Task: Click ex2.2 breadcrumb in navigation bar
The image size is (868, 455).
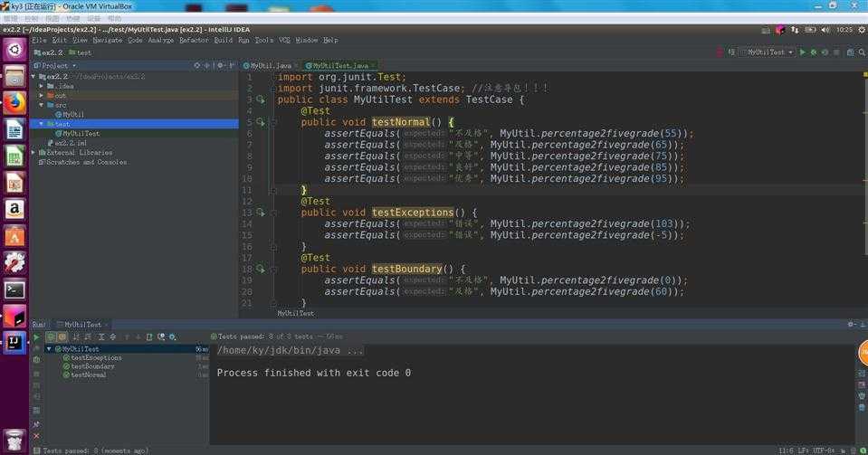Action: click(49, 52)
